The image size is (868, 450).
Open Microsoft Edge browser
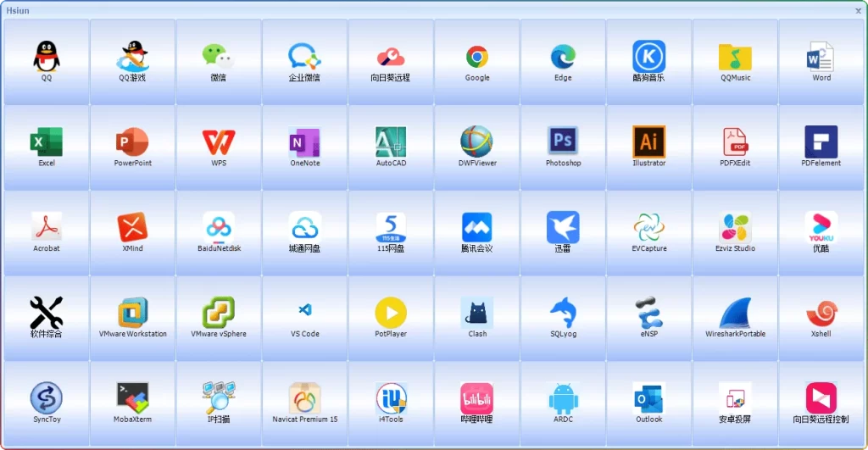tap(563, 61)
